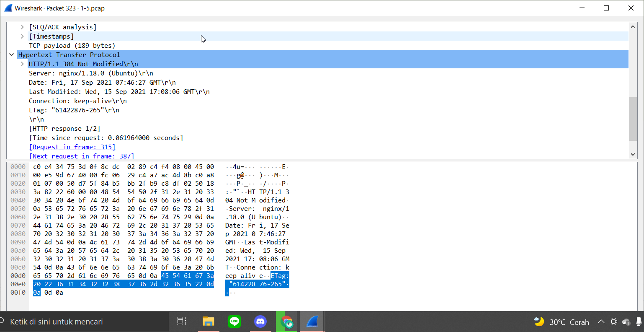Launch LINE from the taskbar
The image size is (644, 332).
point(234,321)
